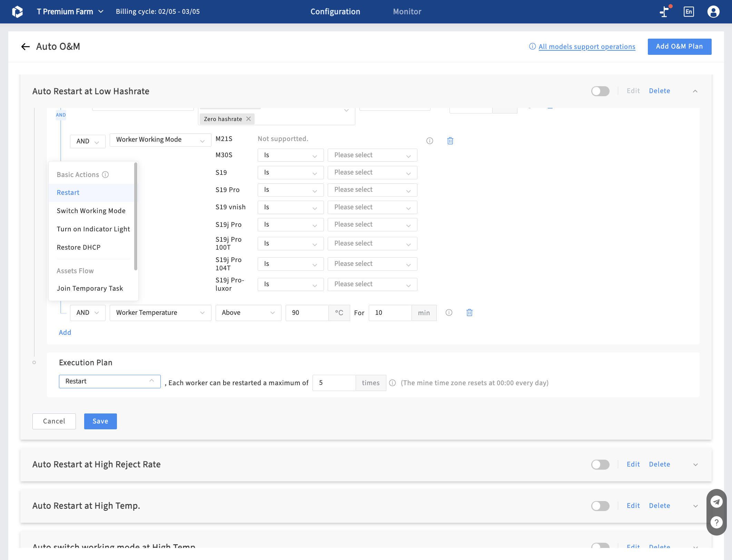Image resolution: width=732 pixels, height=560 pixels.
Task: Open the Above comparison dropdown
Action: tap(248, 313)
